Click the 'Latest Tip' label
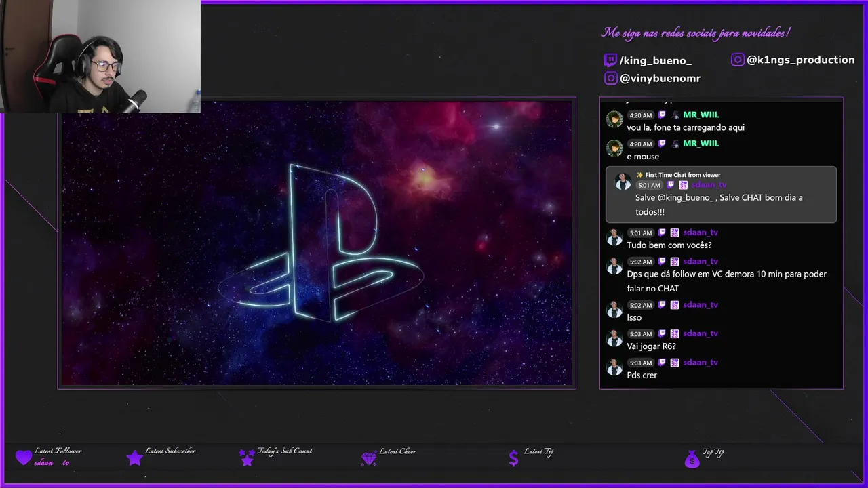The height and width of the screenshot is (488, 868). click(538, 452)
